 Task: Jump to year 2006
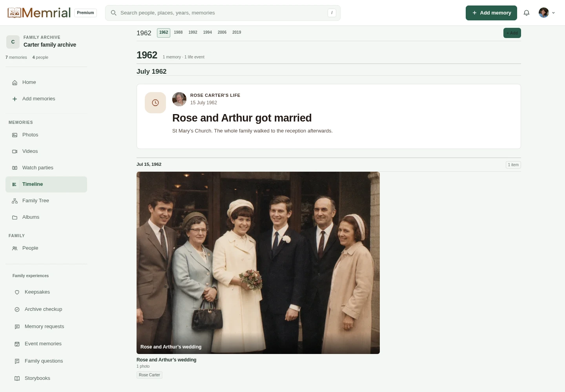click(x=222, y=33)
